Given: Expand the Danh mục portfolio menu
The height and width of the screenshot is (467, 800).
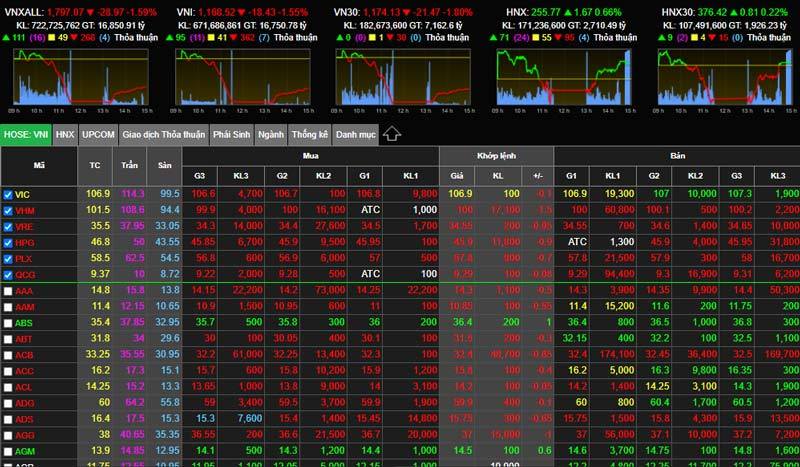Looking at the screenshot, I should click(x=355, y=134).
